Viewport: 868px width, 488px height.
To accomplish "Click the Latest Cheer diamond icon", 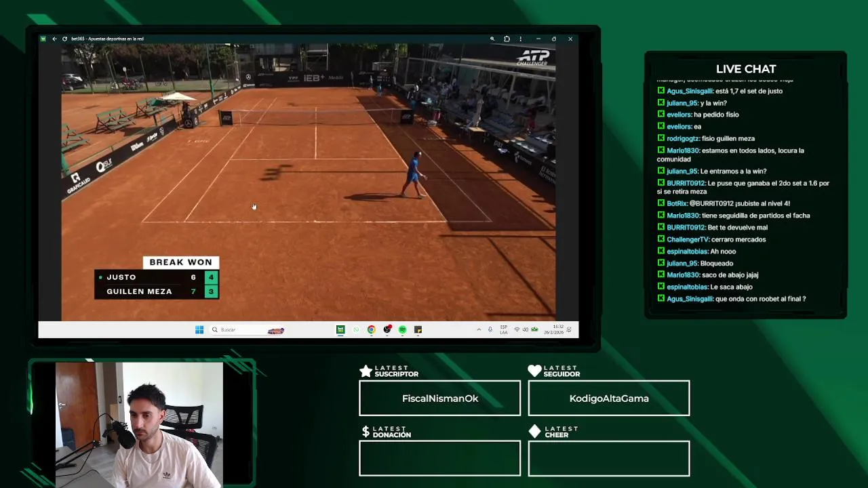I will (534, 431).
